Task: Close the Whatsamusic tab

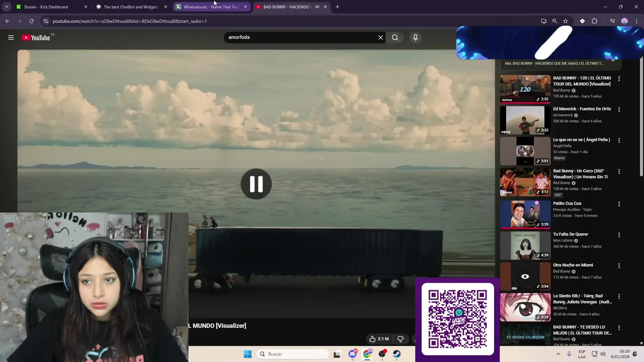Action: click(246, 7)
